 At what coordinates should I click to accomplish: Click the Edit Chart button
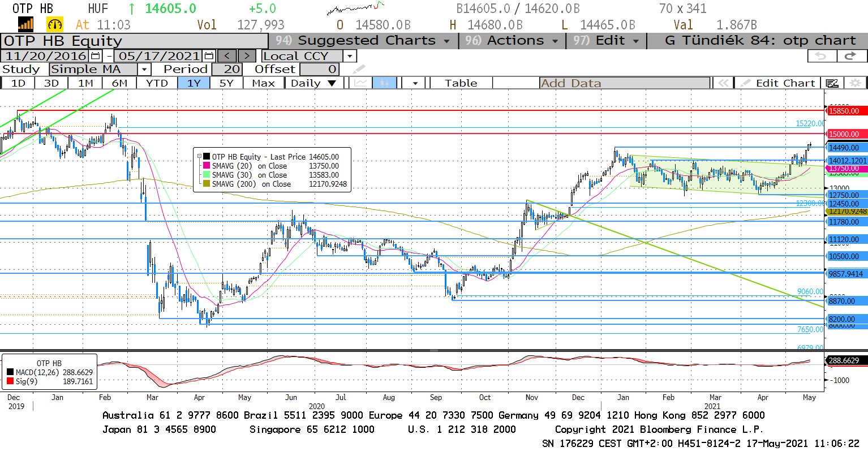[x=779, y=83]
